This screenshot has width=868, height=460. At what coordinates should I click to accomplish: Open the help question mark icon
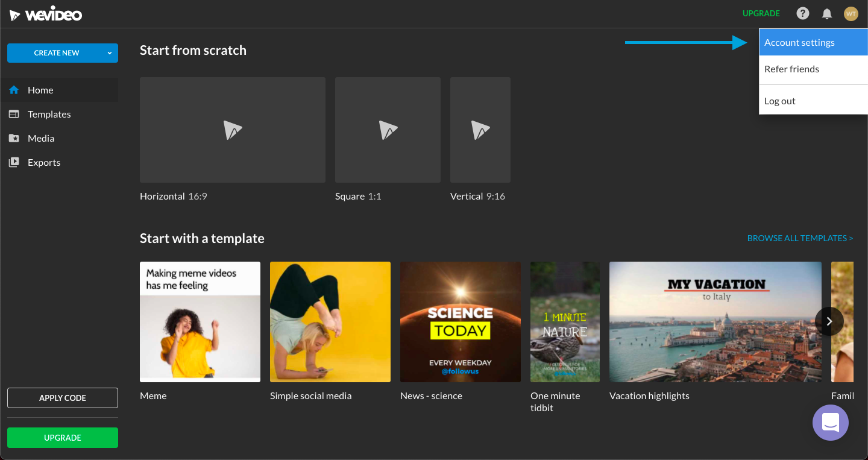click(x=802, y=13)
